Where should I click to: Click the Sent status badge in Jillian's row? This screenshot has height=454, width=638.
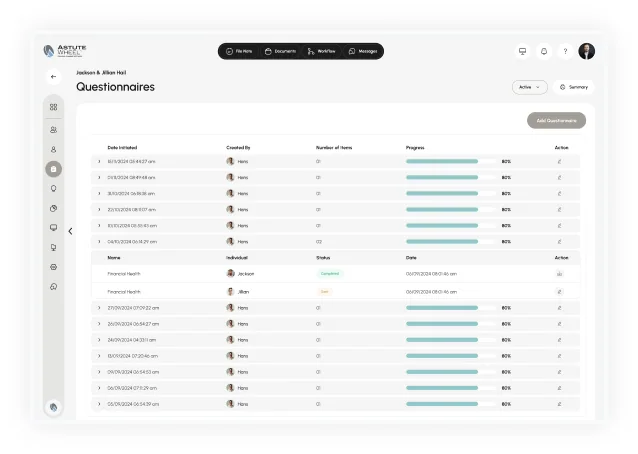tap(324, 292)
